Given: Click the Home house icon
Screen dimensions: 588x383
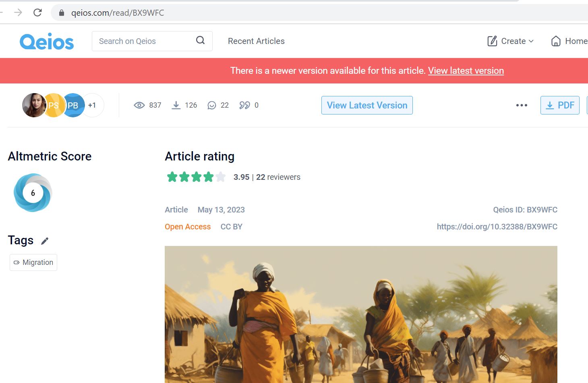Looking at the screenshot, I should point(556,41).
